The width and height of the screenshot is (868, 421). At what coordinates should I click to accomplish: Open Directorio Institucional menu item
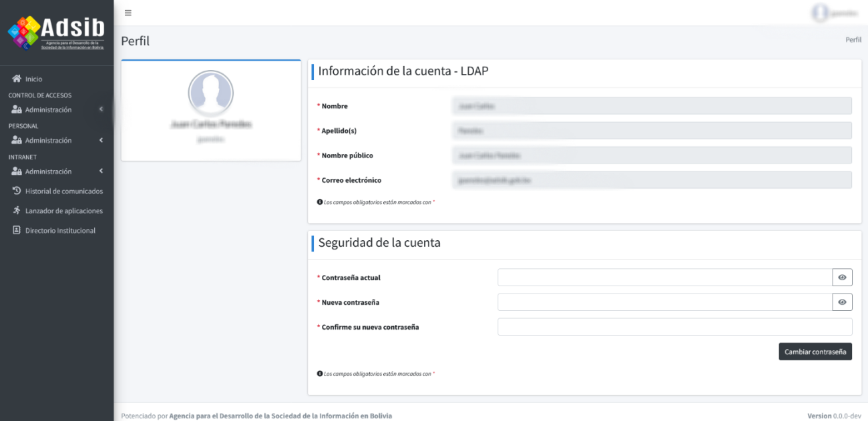click(x=60, y=231)
